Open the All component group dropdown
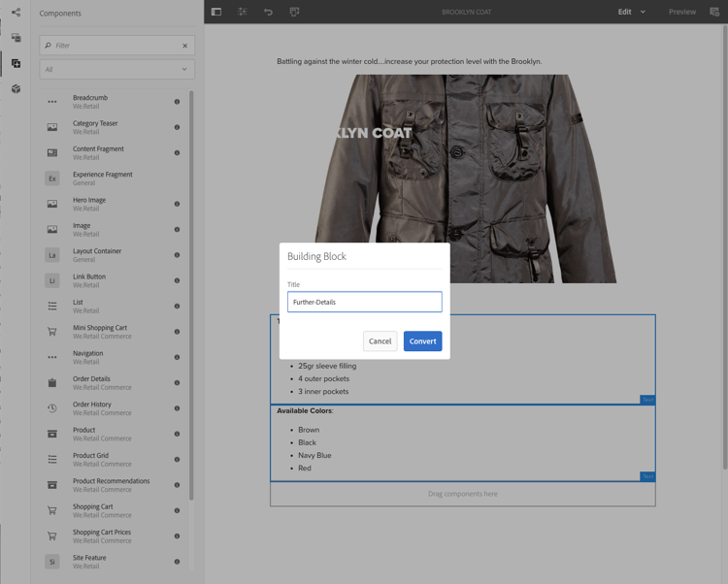728x584 pixels. (x=117, y=70)
